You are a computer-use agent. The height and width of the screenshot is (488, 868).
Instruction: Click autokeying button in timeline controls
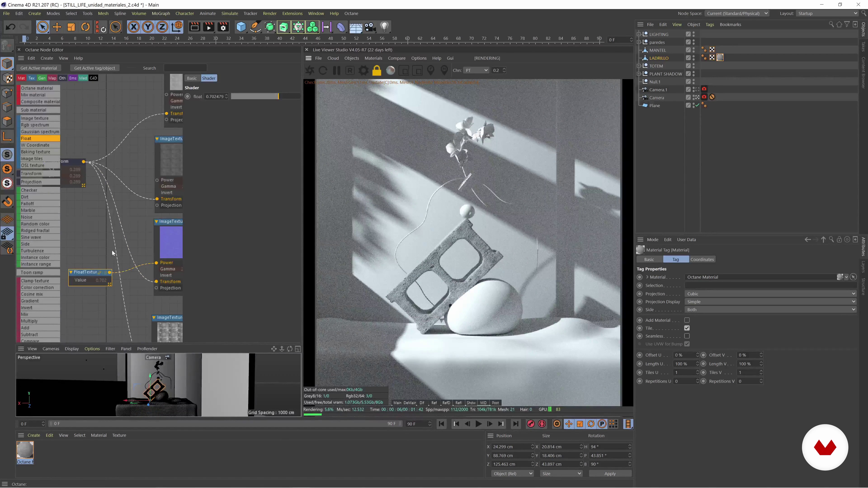542,424
